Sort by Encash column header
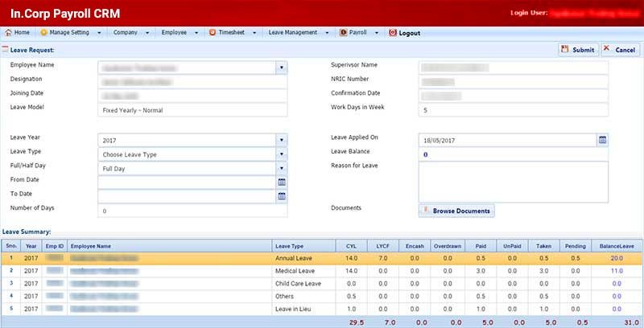Image resolution: width=644 pixels, height=328 pixels. (415, 246)
